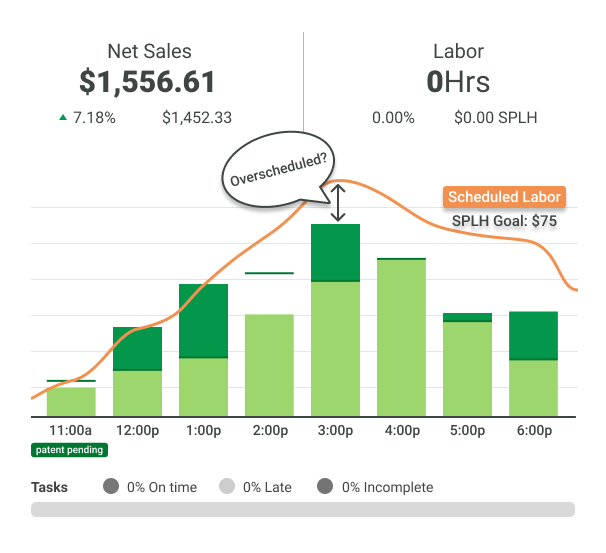Click the 12:00p time axis label
Image resolution: width=606 pixels, height=553 pixels.
[x=137, y=431]
